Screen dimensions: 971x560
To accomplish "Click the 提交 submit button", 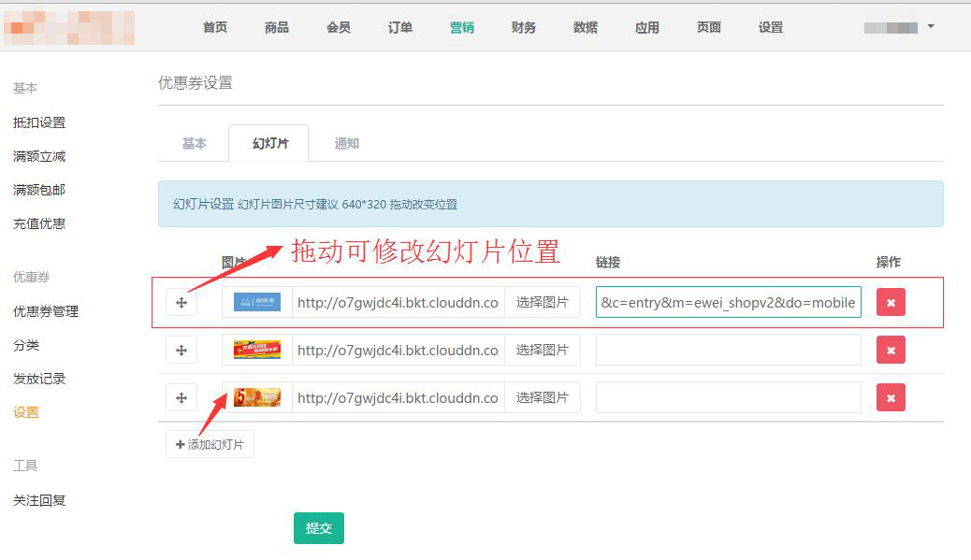I will click(319, 528).
